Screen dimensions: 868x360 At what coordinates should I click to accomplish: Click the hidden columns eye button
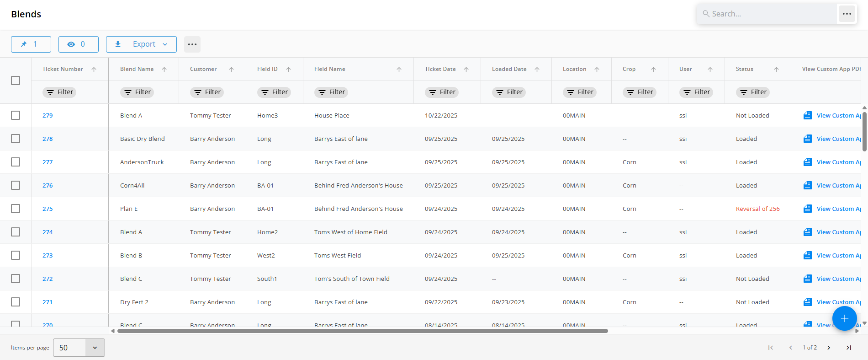click(x=79, y=44)
